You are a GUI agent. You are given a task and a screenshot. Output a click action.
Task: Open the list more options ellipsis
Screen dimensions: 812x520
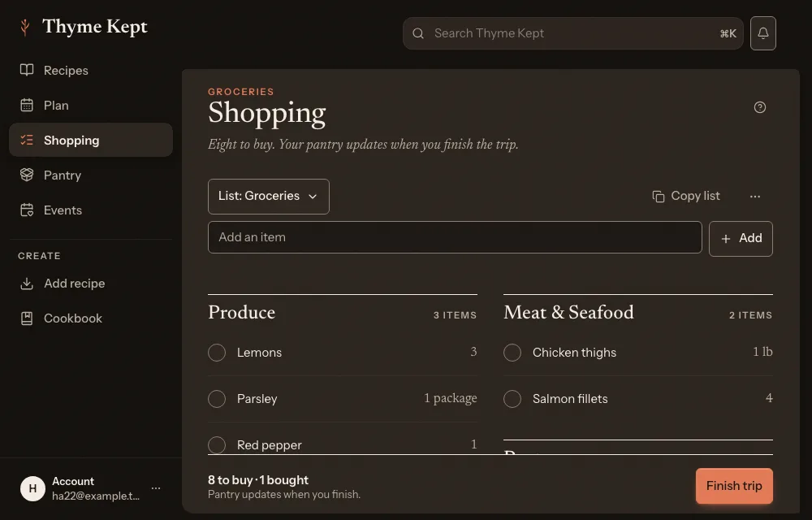754,197
